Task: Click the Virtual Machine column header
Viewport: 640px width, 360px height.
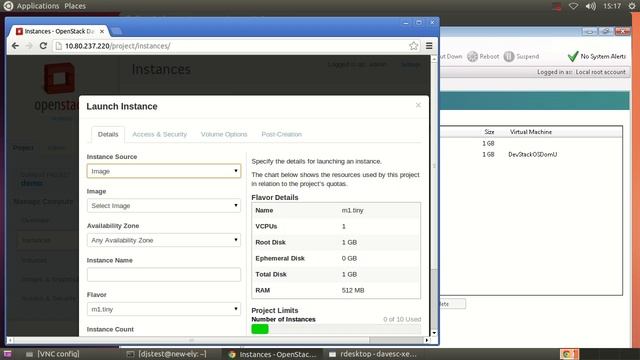Action: click(531, 132)
